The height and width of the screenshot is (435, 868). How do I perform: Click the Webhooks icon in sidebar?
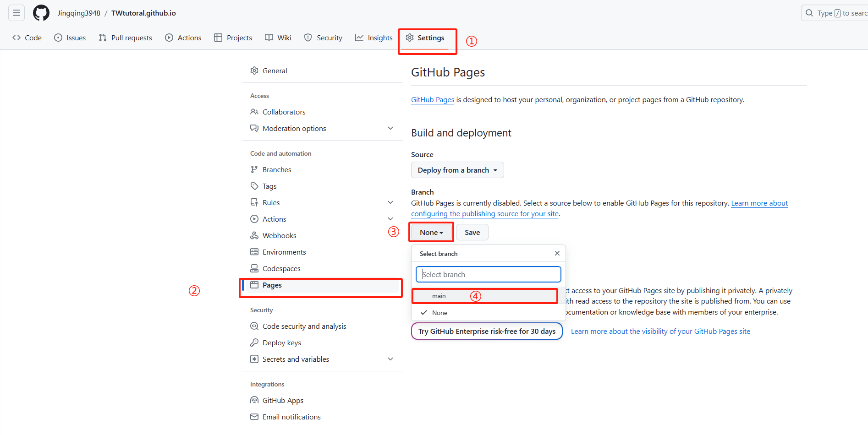254,235
